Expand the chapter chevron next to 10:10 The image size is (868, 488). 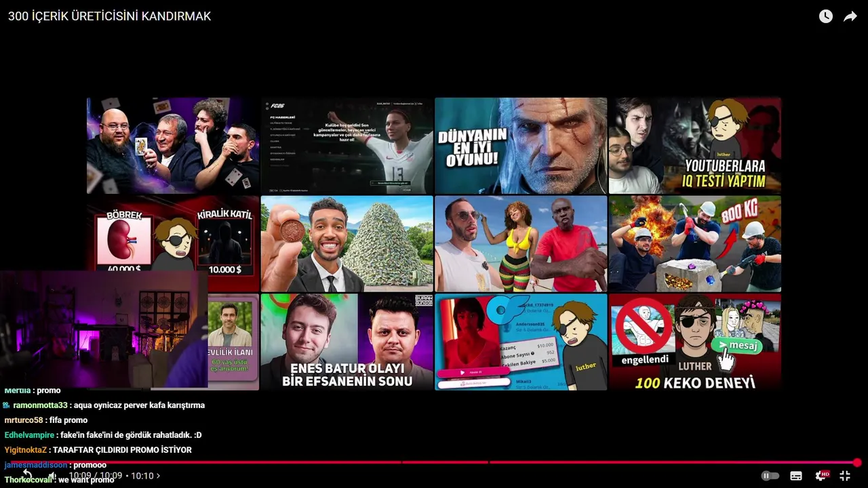[x=158, y=476]
